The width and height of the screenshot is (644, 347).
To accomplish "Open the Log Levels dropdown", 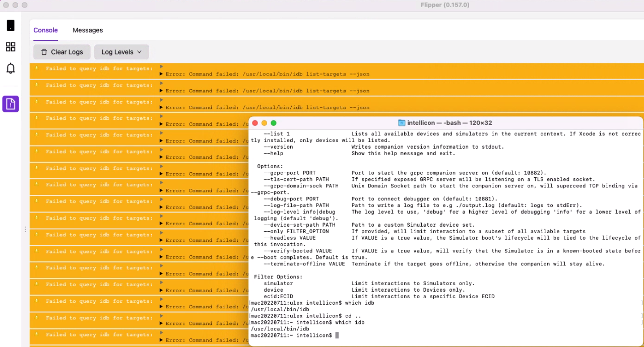I will click(x=121, y=52).
